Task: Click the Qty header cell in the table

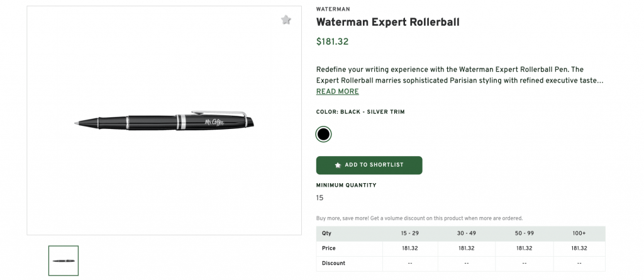Action: click(x=326, y=233)
